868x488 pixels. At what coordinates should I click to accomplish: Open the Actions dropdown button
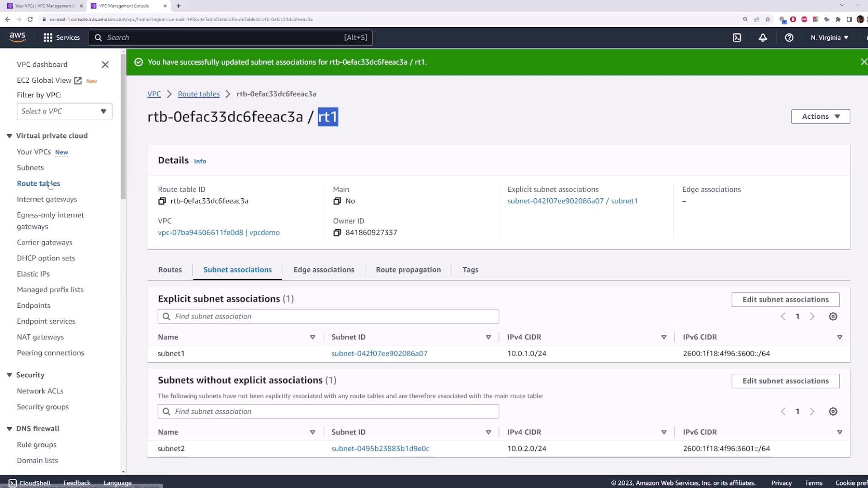coord(821,117)
